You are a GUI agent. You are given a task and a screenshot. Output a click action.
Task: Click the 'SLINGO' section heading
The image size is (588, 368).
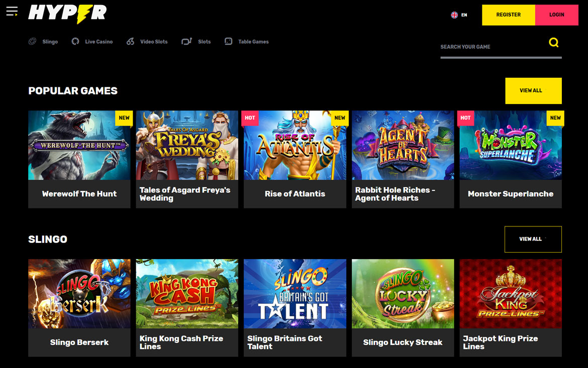point(48,239)
